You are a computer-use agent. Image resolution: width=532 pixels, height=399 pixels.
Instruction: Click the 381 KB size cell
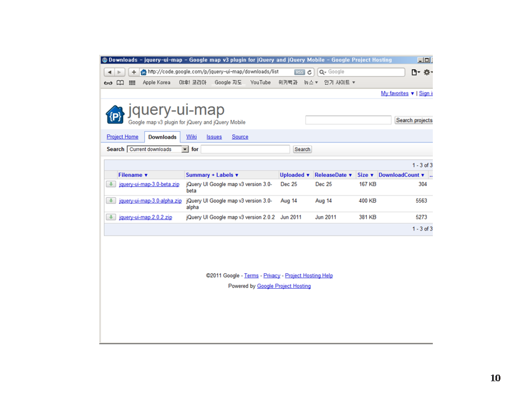tap(368, 217)
